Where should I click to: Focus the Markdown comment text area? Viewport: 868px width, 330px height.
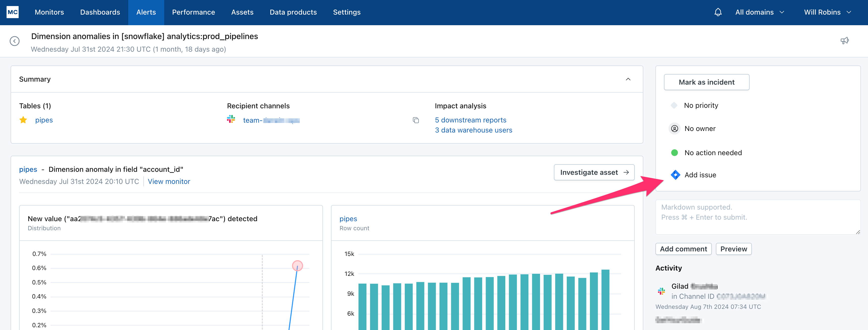(758, 217)
